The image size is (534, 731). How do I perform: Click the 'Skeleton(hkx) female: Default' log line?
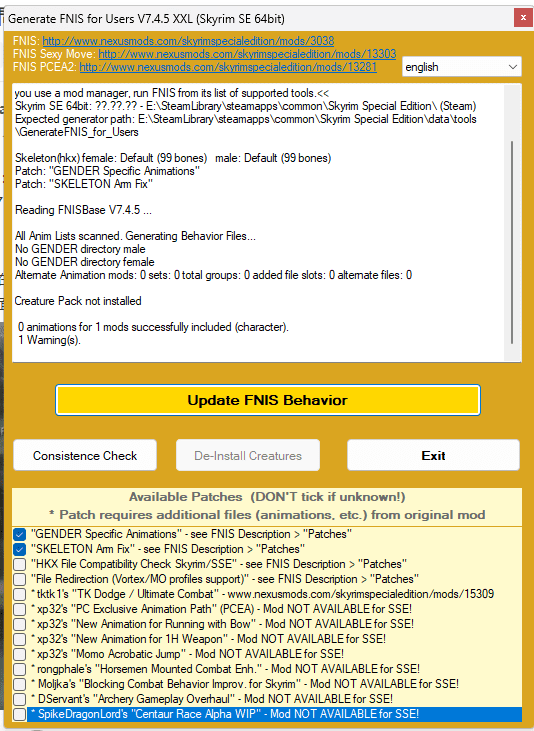click(x=173, y=158)
